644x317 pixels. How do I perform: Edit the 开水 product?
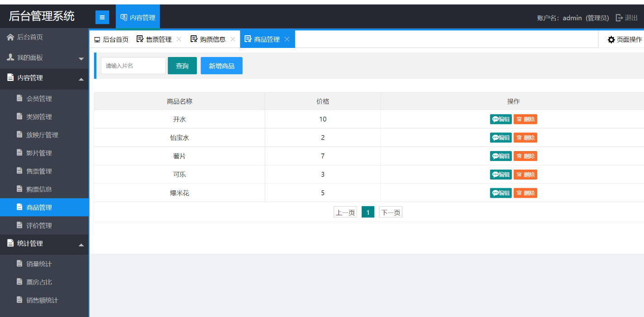point(501,119)
